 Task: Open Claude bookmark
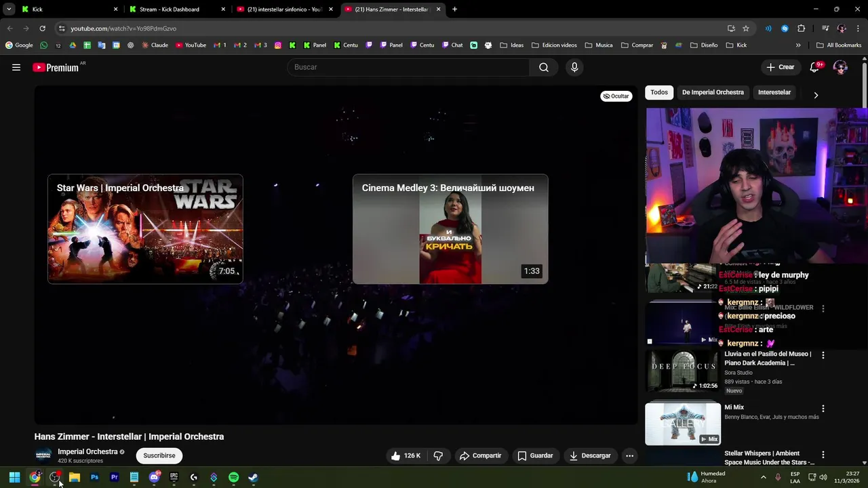coord(155,45)
